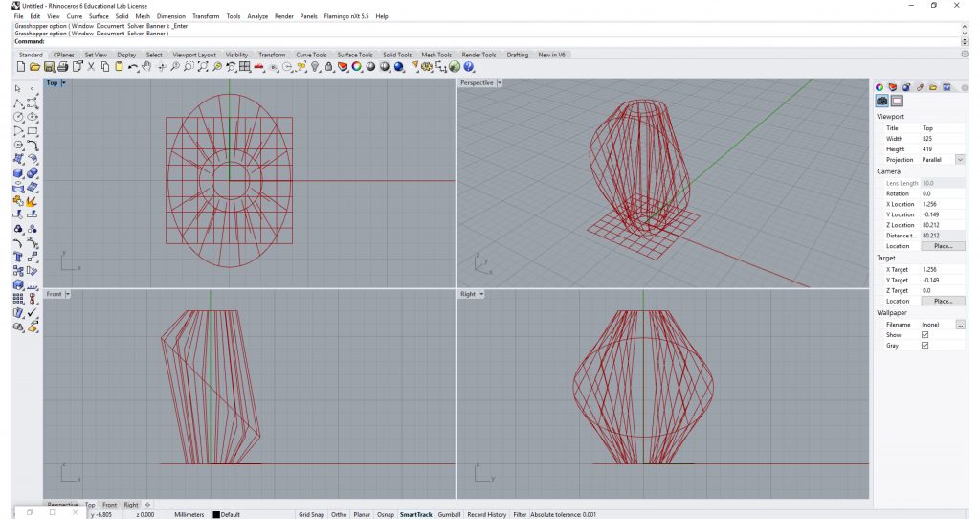Viewport: 980px width, 519px height.
Task: Click the Millimeters units in status bar
Action: [189, 514]
